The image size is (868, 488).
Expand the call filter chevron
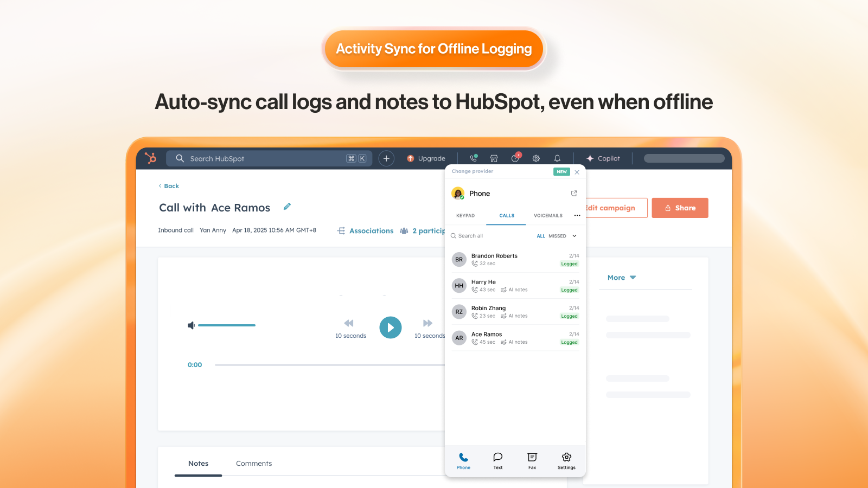(575, 236)
